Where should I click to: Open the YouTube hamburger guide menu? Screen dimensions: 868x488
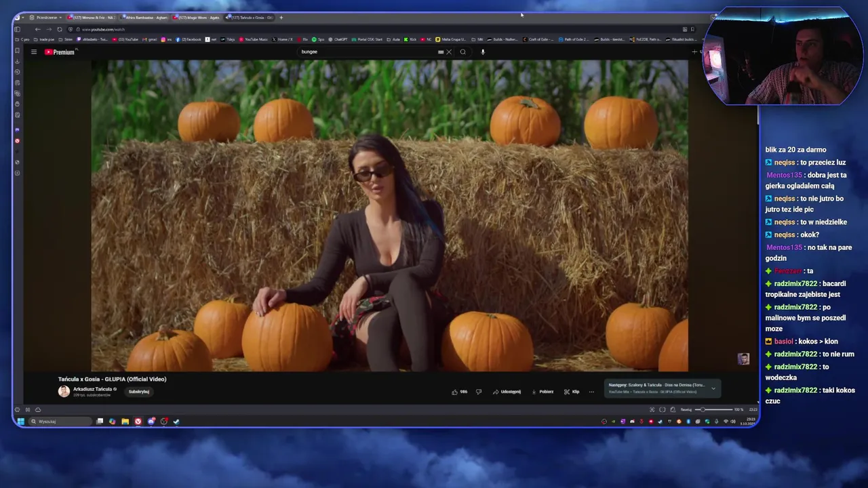pyautogui.click(x=33, y=52)
